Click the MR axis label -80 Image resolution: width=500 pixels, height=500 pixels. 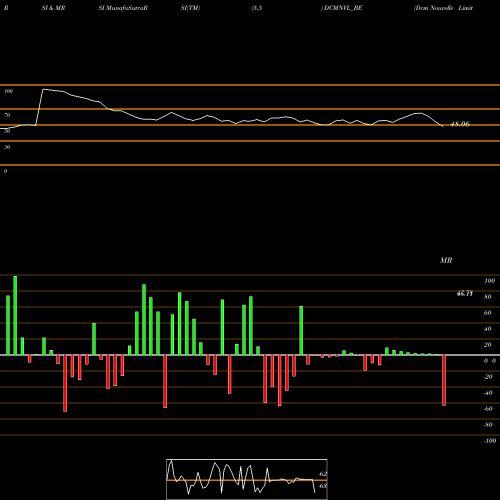tap(488, 425)
